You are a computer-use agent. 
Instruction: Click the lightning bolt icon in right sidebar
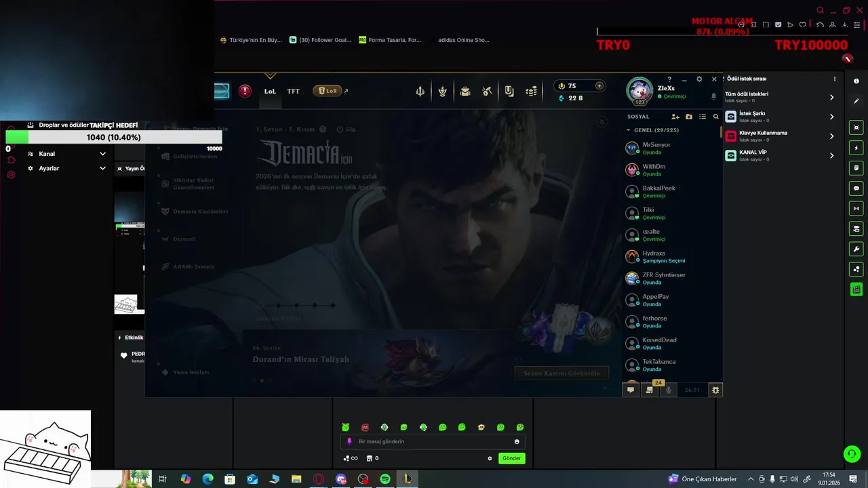tap(856, 148)
